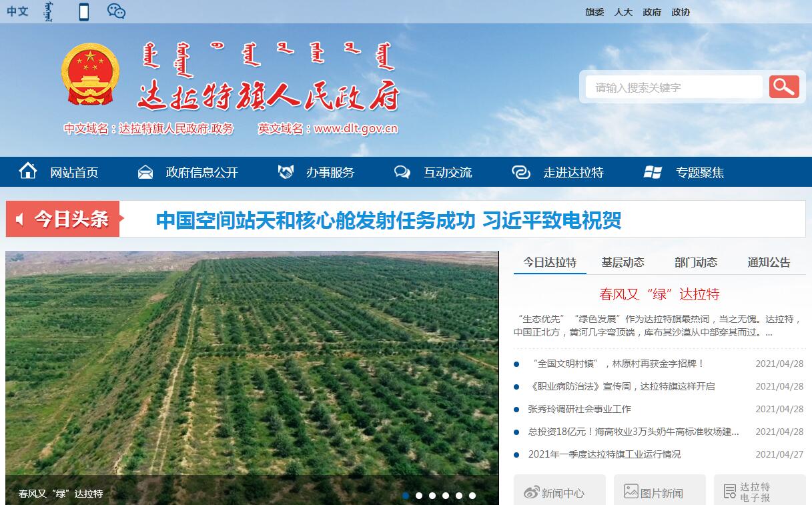Click the mobile phone version icon

83,11
